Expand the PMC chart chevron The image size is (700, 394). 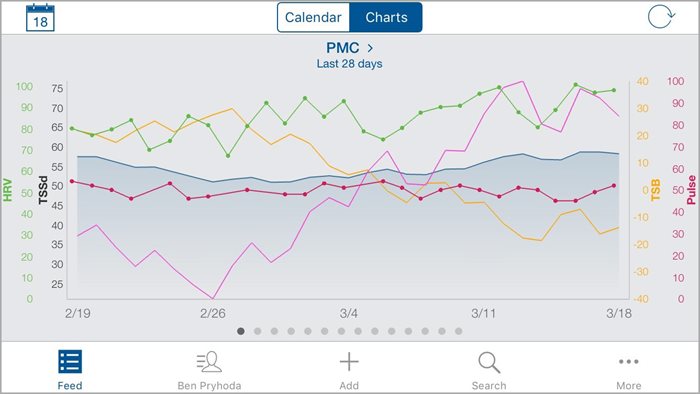tap(370, 48)
